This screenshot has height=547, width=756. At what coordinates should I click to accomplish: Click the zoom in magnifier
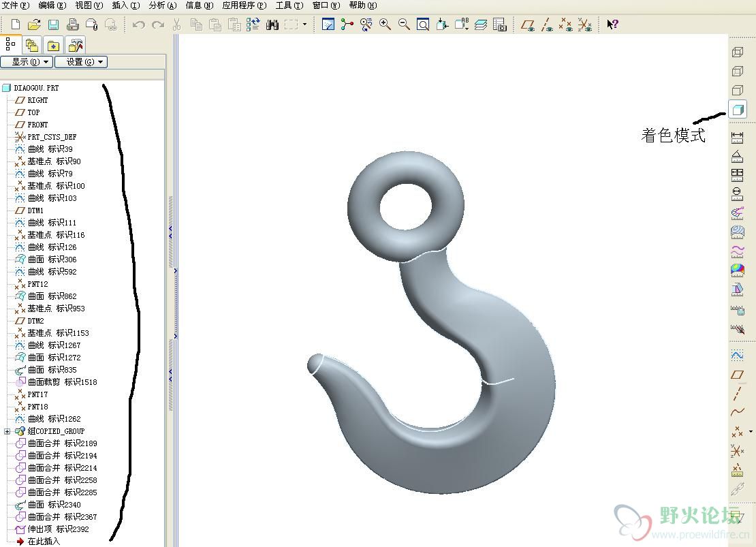(385, 24)
